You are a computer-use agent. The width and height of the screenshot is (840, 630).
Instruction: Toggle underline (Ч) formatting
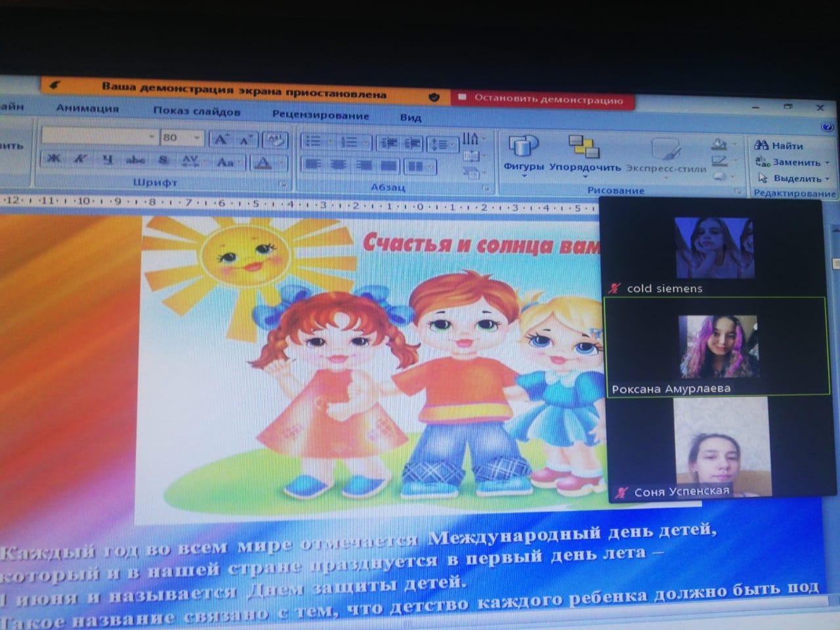[108, 159]
